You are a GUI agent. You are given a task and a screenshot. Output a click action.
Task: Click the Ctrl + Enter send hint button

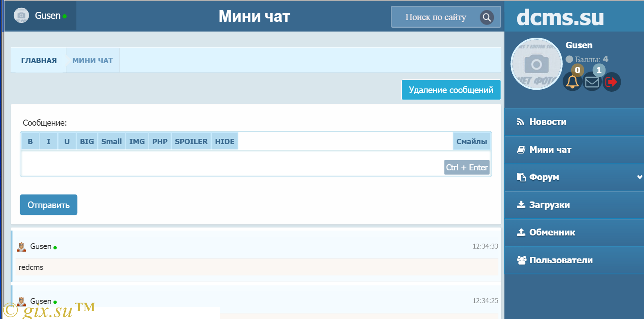tap(467, 167)
